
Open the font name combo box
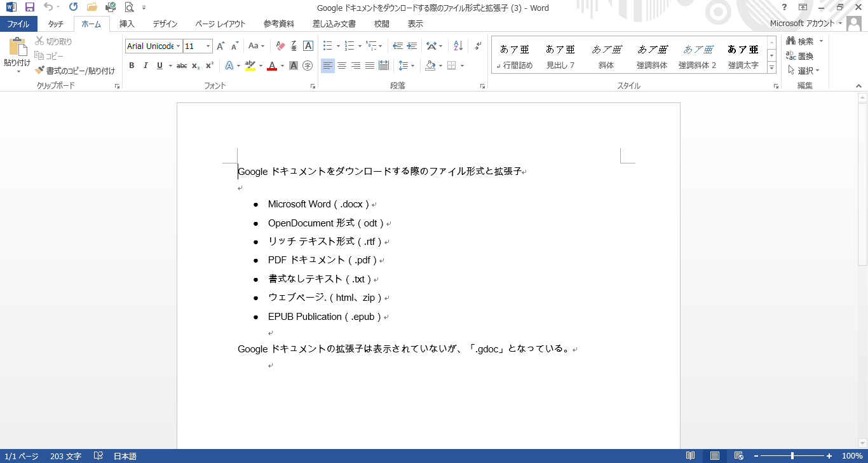tap(179, 46)
